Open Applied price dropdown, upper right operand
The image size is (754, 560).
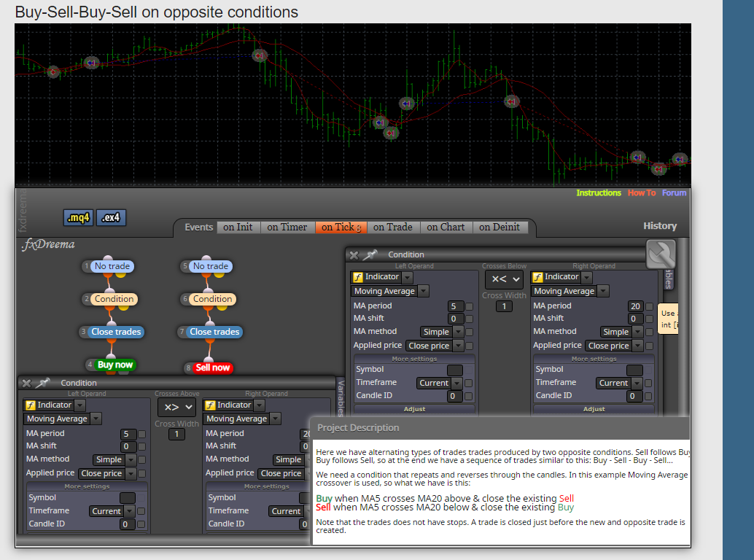614,346
